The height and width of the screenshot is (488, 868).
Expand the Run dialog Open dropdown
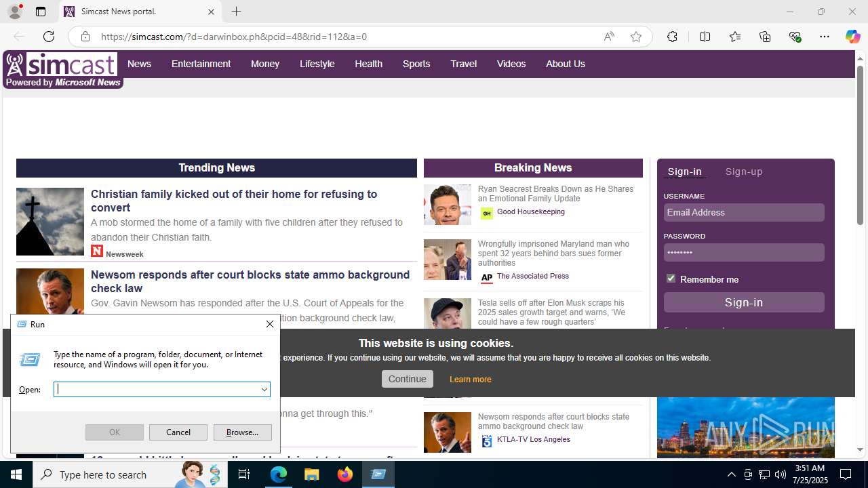click(264, 390)
